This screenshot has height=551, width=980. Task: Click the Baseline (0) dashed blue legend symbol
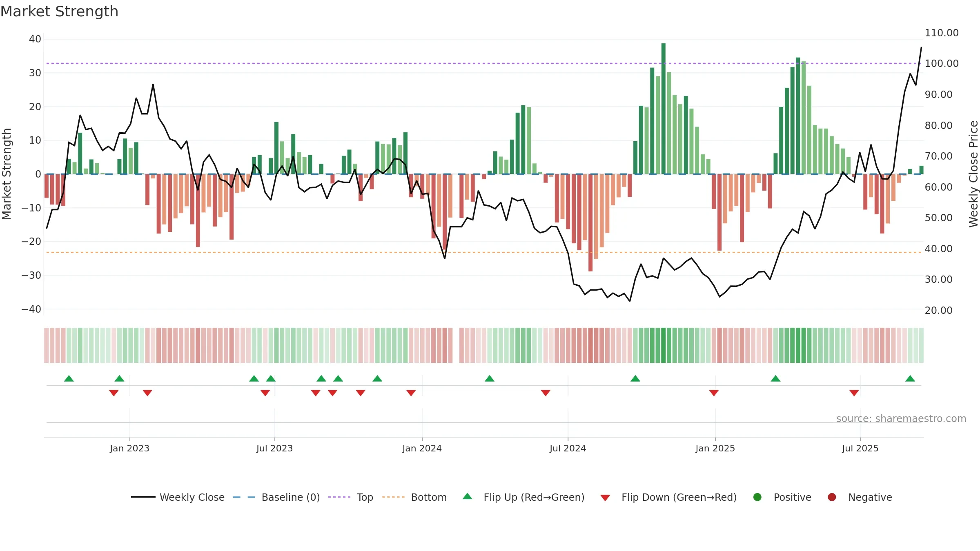(244, 497)
